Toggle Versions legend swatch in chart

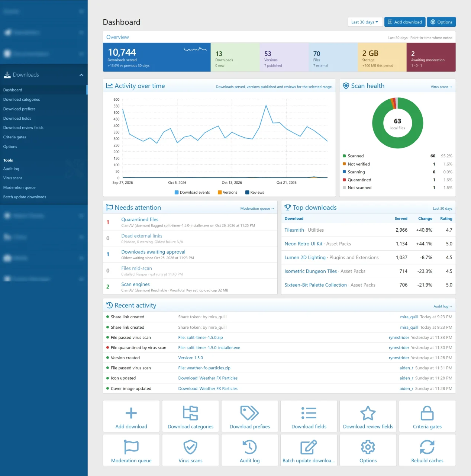220,192
